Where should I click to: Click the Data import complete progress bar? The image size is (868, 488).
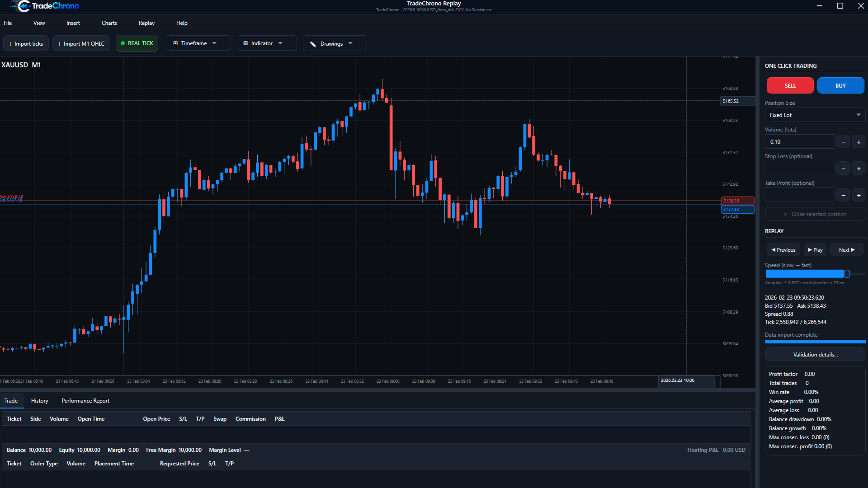coord(815,342)
